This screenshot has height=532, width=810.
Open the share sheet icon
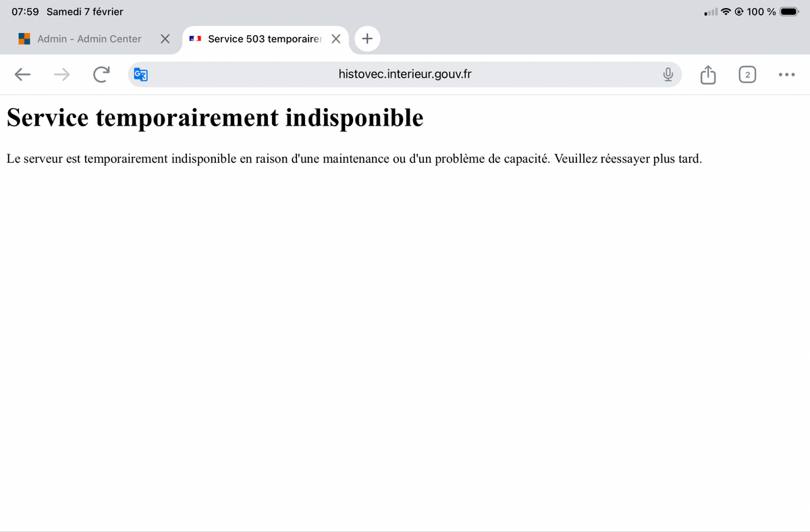[707, 74]
